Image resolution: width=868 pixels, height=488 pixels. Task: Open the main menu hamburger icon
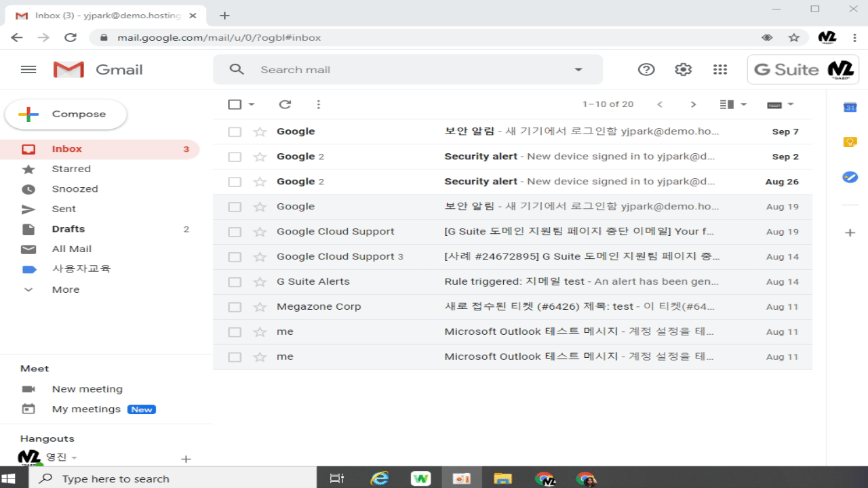28,69
